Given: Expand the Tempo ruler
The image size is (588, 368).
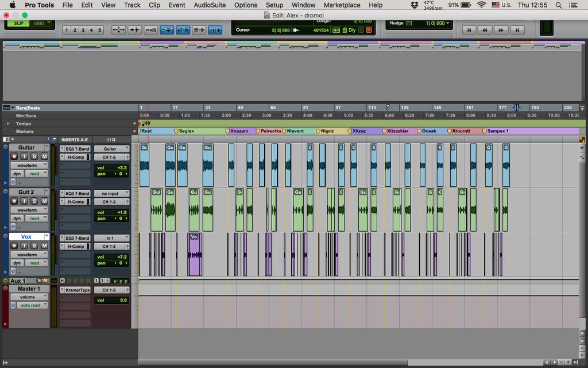Looking at the screenshot, I should tap(8, 124).
